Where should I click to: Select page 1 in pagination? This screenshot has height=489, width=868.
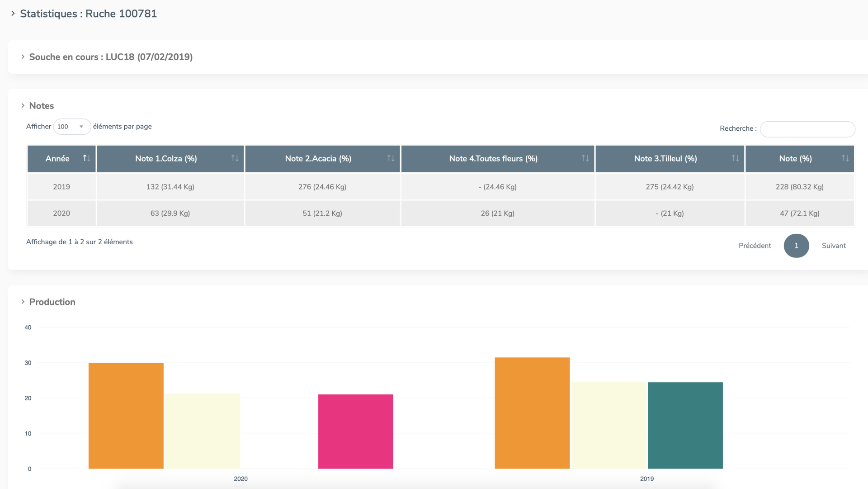[796, 246]
